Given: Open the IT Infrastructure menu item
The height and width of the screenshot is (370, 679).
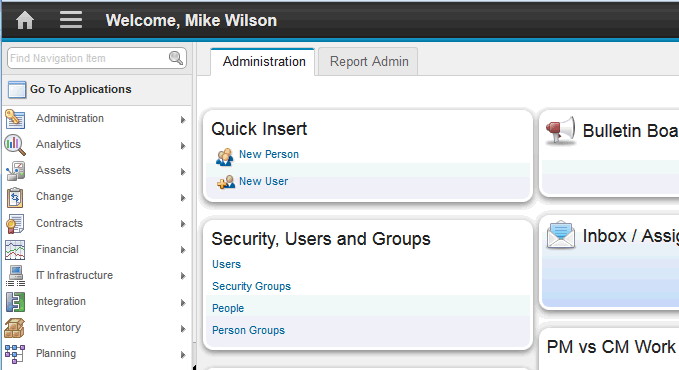Looking at the screenshot, I should point(74,275).
